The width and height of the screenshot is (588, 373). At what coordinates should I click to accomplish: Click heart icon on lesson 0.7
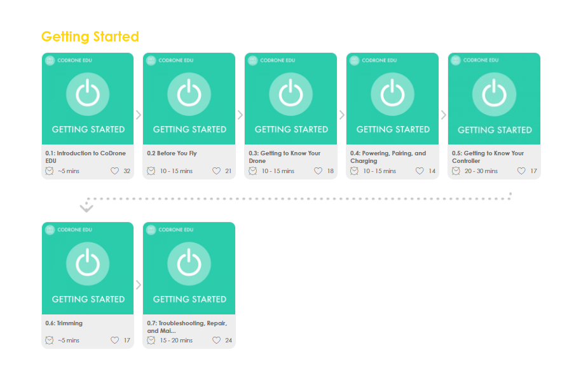click(216, 341)
